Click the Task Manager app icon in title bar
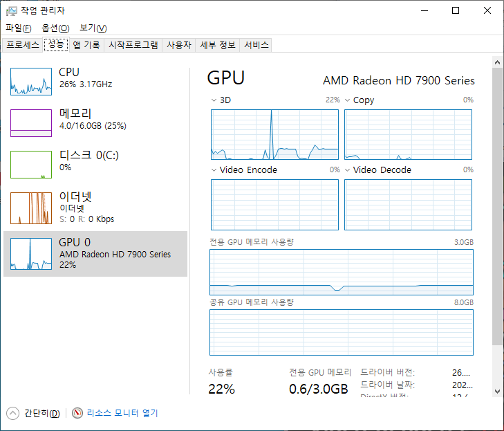Viewport: 504px width, 431px height. [11, 11]
